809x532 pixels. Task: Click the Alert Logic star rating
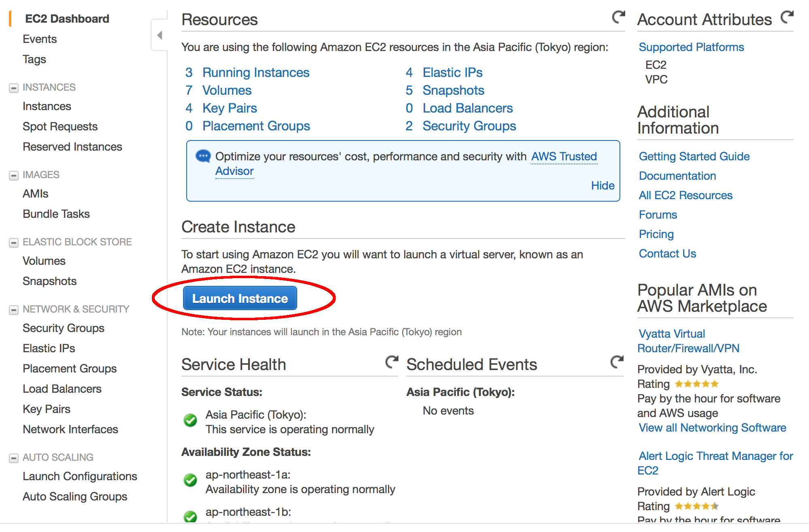tap(697, 506)
